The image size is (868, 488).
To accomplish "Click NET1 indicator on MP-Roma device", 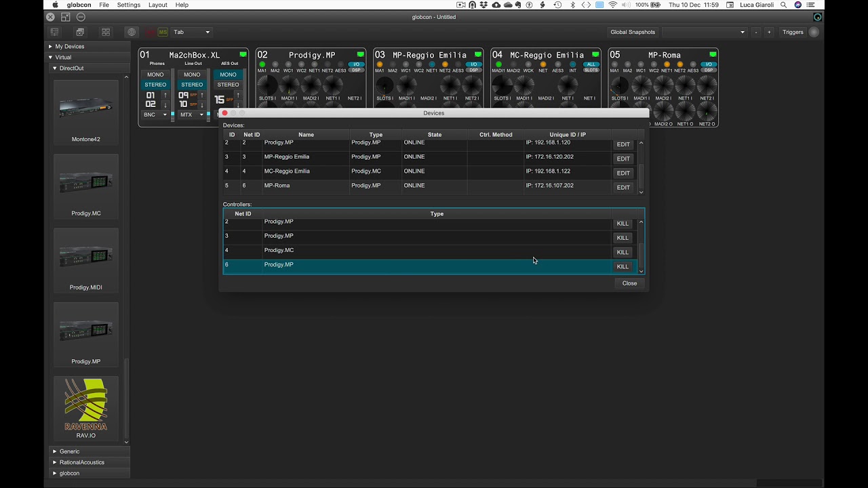I will tap(667, 64).
